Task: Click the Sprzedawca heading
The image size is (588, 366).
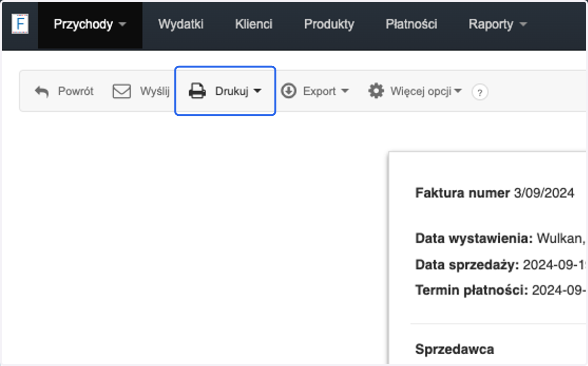Action: click(455, 349)
